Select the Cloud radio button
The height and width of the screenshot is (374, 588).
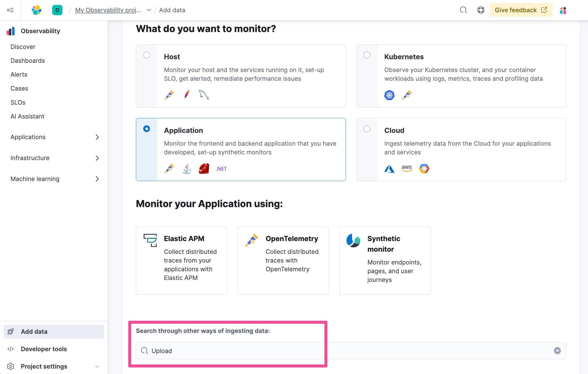pos(367,129)
